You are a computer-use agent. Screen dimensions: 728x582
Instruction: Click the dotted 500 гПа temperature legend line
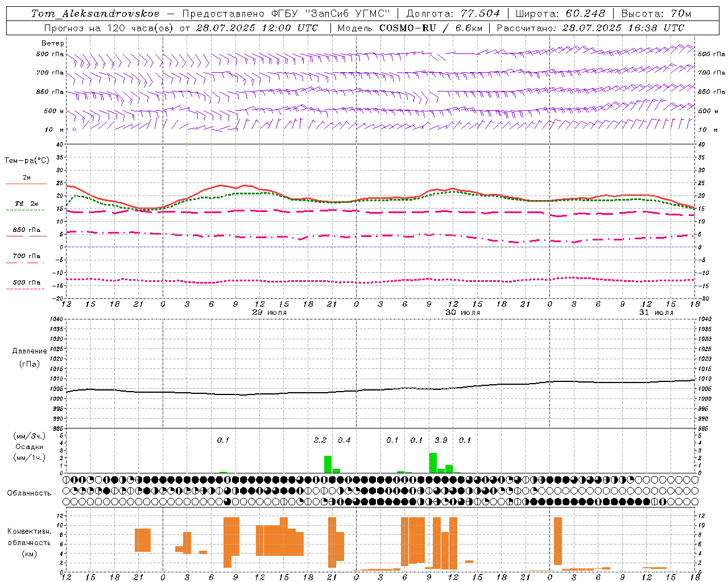tap(26, 289)
